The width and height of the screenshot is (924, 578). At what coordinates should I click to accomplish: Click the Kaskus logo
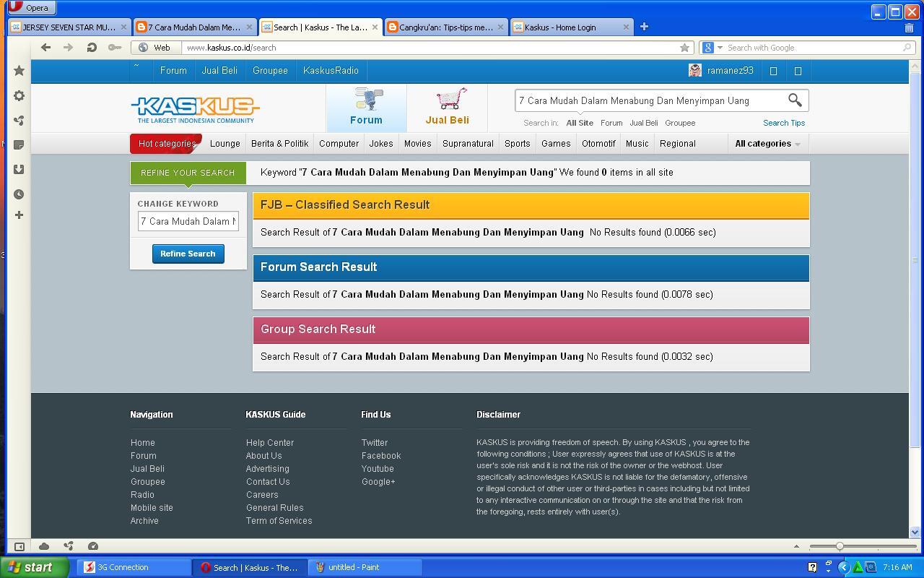coord(195,110)
